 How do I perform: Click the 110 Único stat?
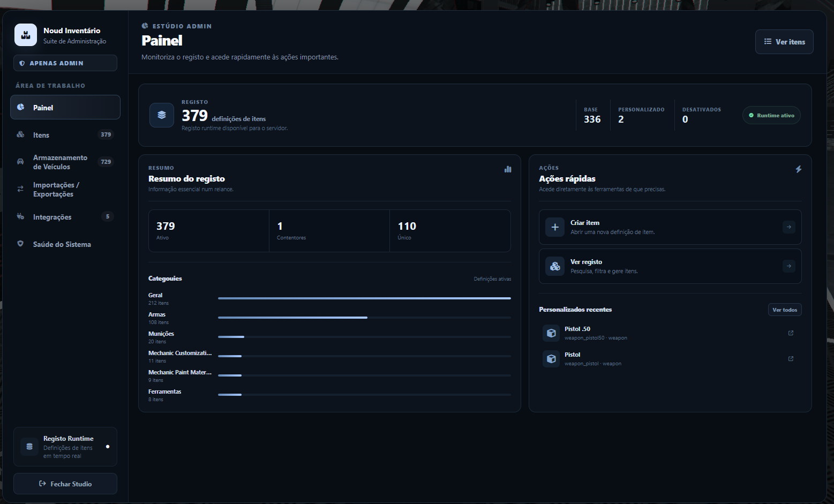point(450,231)
